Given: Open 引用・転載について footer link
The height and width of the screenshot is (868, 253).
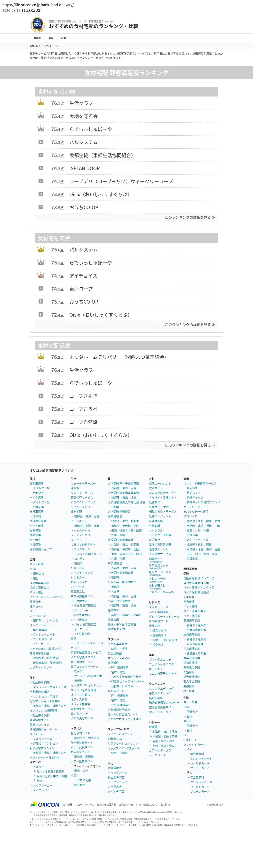Looking at the screenshot, I should [147, 805].
